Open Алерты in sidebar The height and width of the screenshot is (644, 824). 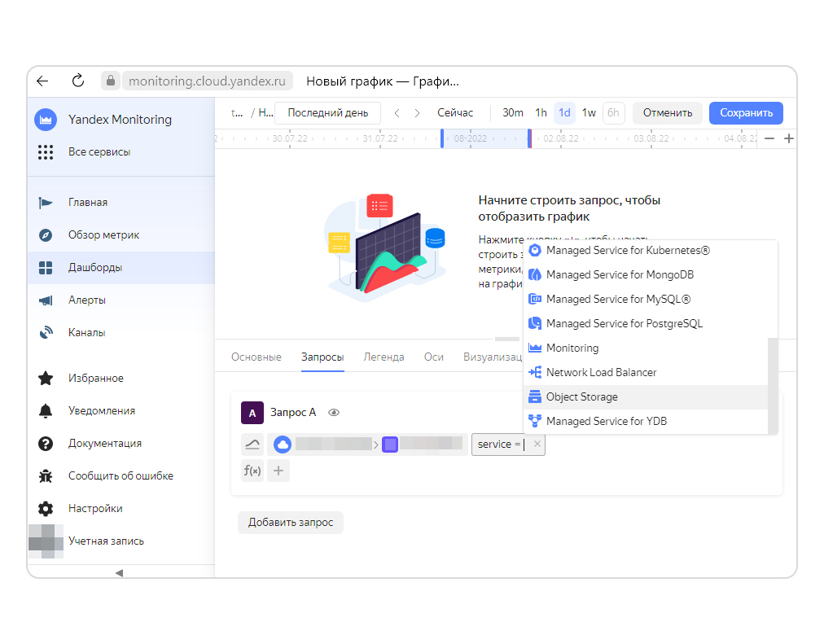(x=121, y=300)
